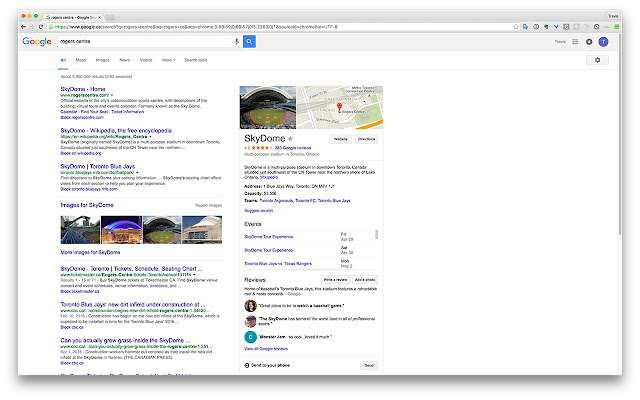Open Google notifications bell icon
The height and width of the screenshot is (400, 640).
tap(589, 42)
